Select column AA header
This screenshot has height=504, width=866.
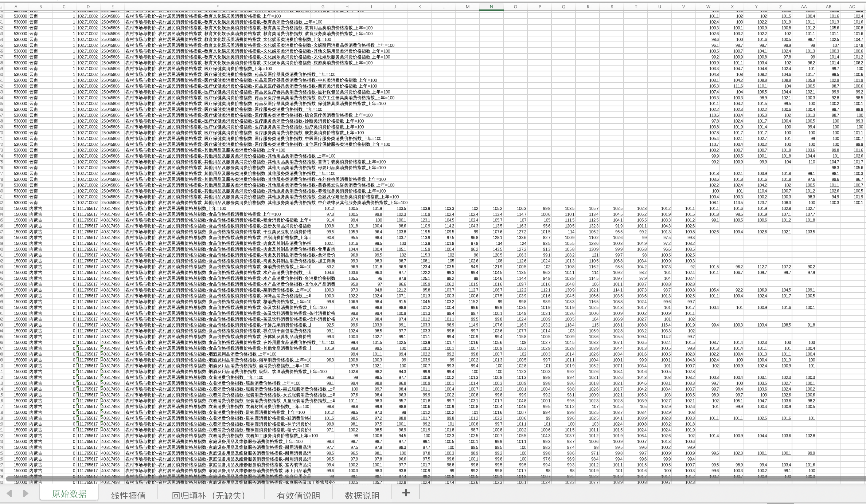point(804,7)
